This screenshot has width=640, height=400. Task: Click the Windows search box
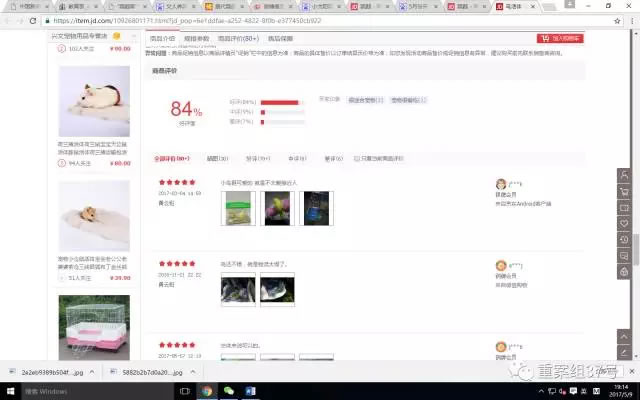click(80, 391)
